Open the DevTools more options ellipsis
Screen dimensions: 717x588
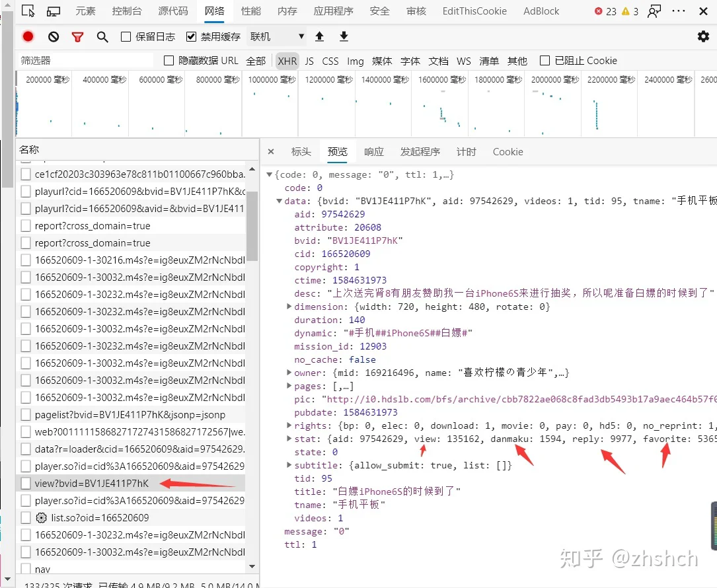[x=679, y=11]
